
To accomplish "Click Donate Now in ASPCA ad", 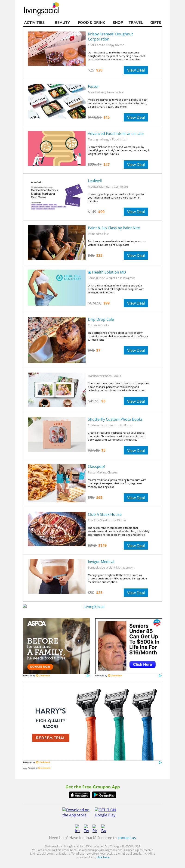I will click(x=40, y=666).
